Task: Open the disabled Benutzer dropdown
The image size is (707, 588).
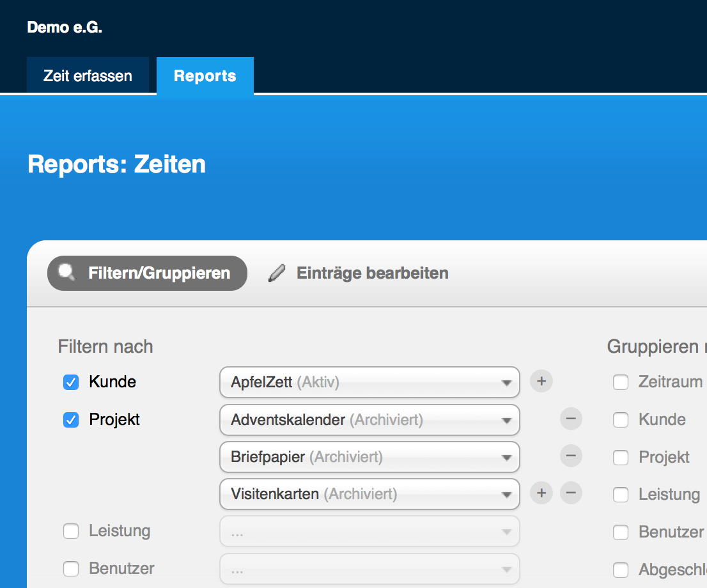Action: [369, 569]
